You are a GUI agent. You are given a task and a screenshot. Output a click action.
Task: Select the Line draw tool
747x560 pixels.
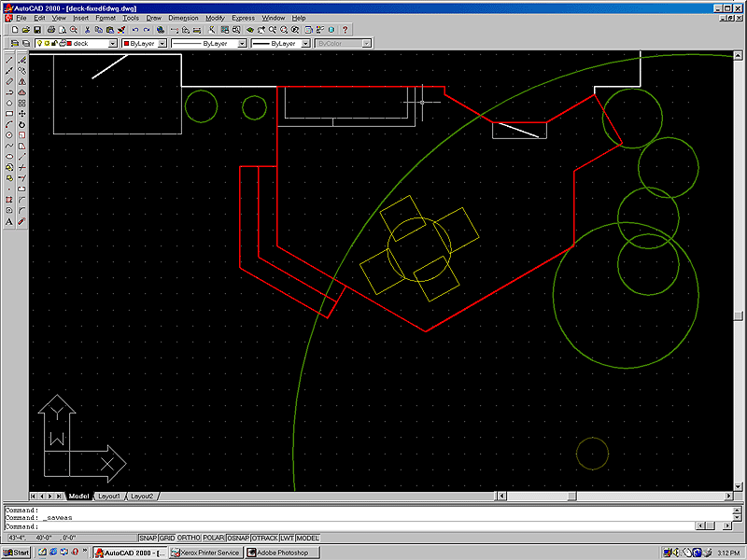pos(9,59)
